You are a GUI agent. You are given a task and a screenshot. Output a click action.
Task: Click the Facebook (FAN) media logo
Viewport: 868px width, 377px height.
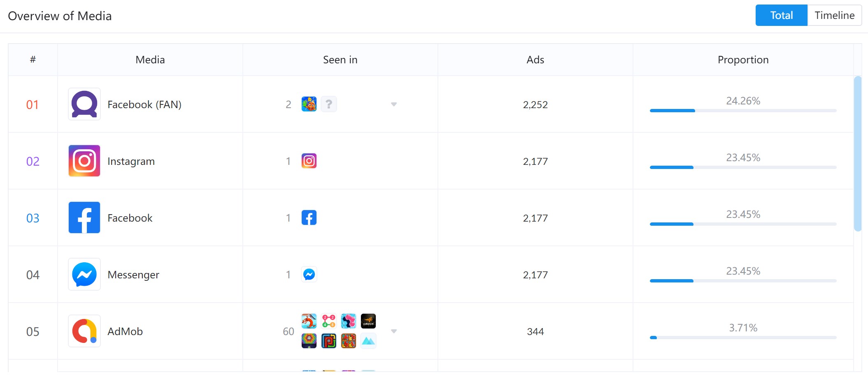(x=84, y=104)
